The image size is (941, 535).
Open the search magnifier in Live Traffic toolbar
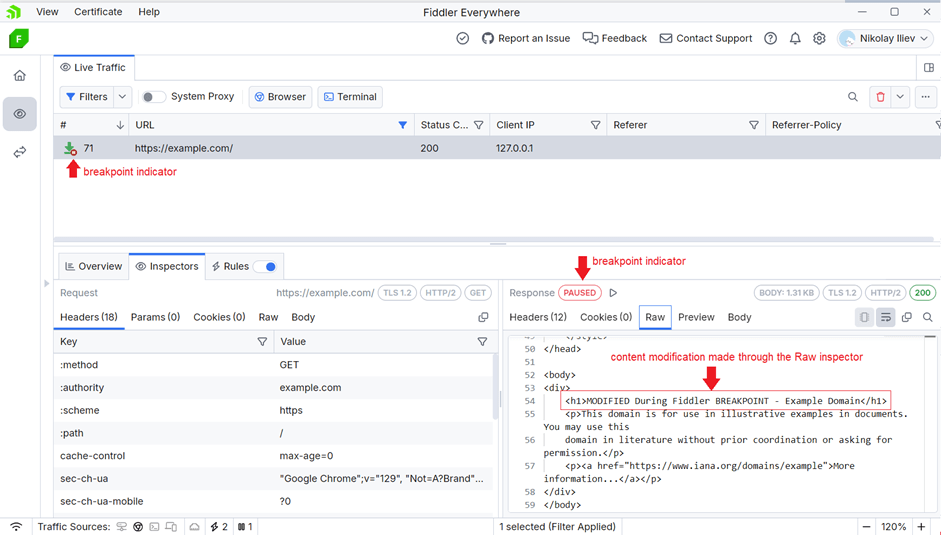click(x=853, y=97)
